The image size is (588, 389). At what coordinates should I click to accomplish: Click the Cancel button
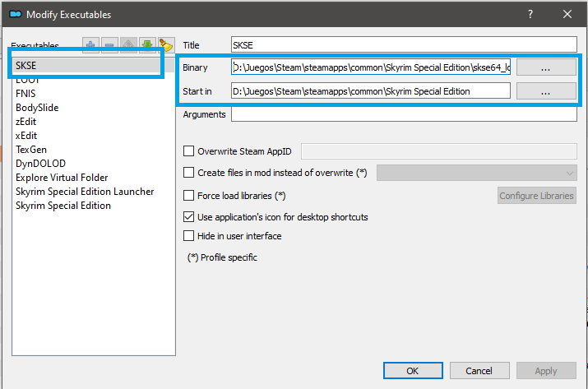(479, 371)
